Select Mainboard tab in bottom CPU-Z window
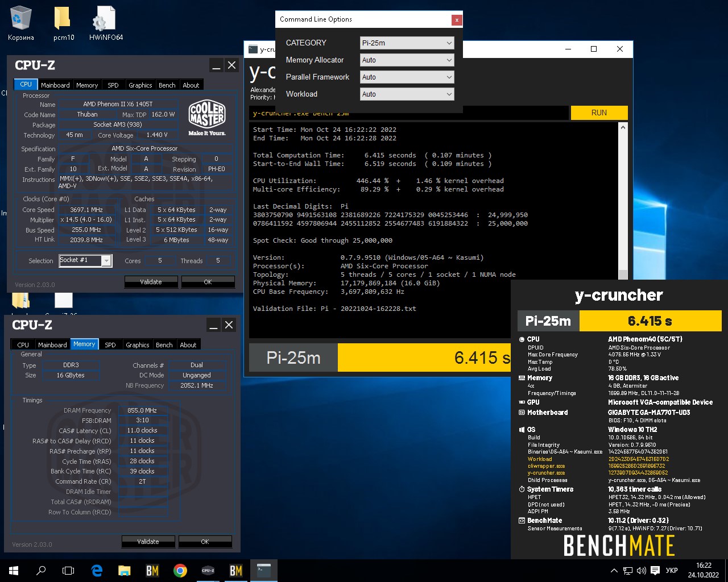Viewport: 728px width, 582px height. click(52, 344)
